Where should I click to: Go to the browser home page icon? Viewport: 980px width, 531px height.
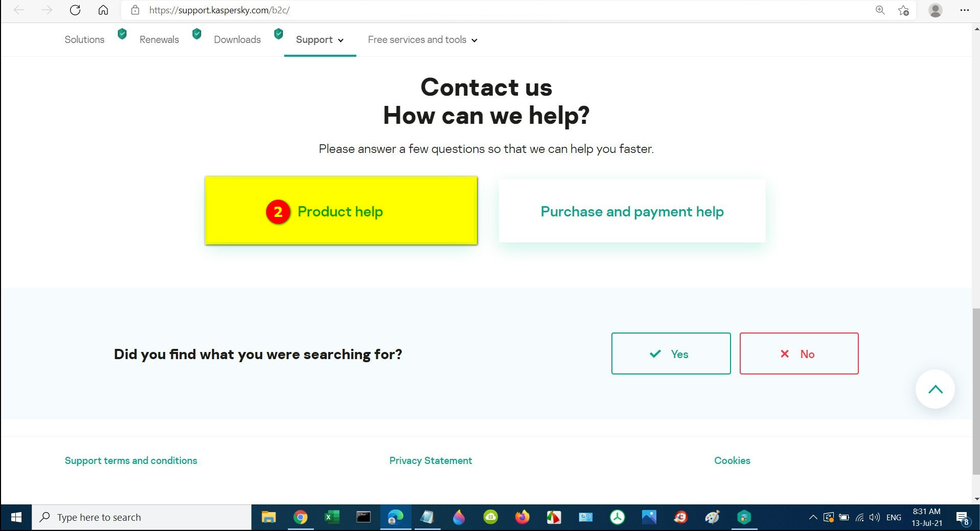103,10
